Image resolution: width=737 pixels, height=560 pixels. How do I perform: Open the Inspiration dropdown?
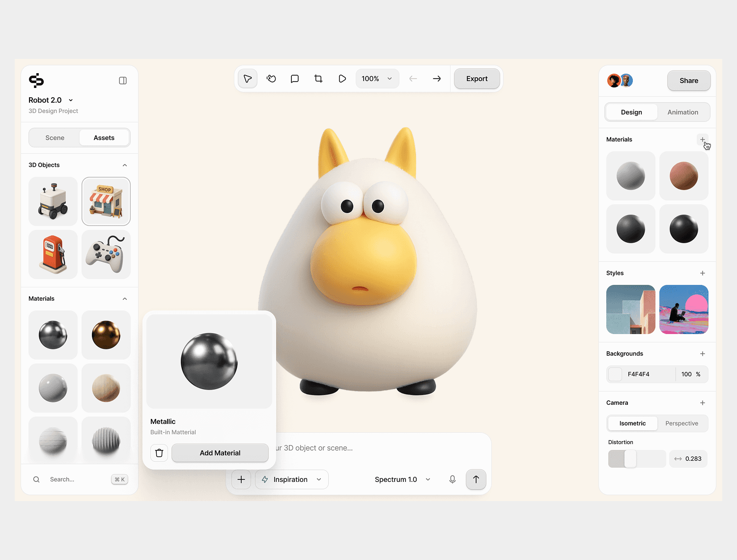pyautogui.click(x=292, y=479)
